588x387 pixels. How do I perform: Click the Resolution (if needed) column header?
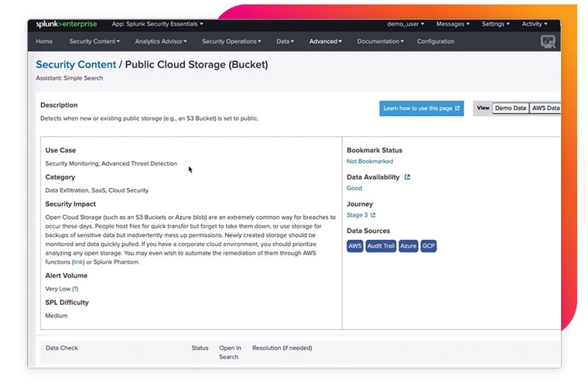(282, 348)
